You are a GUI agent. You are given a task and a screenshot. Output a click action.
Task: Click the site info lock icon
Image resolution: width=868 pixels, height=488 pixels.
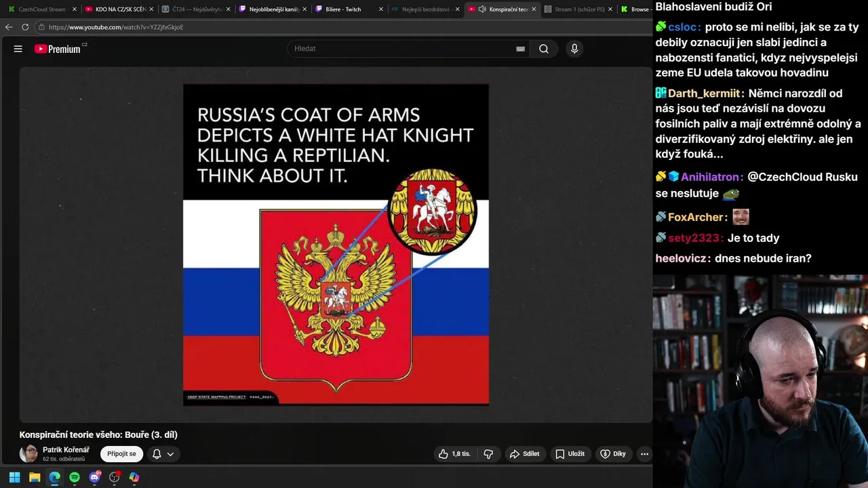click(41, 27)
